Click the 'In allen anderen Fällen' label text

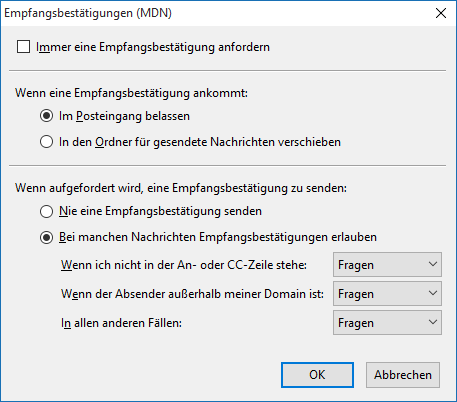121,323
